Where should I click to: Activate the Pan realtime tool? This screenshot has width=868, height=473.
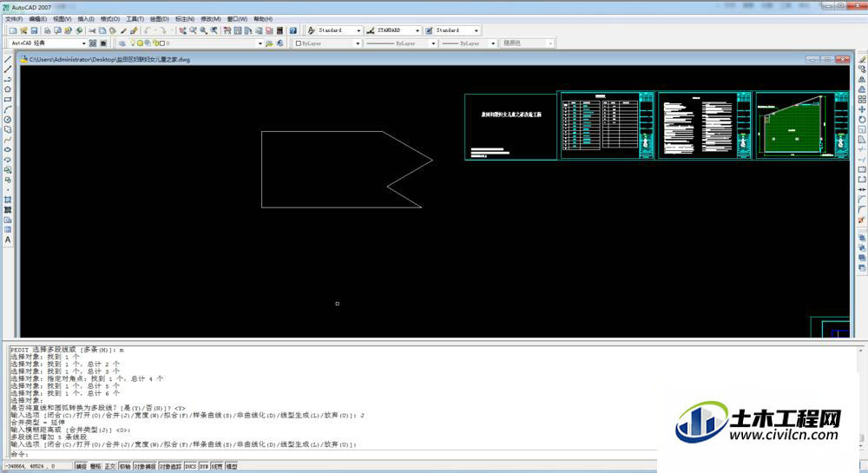click(182, 30)
